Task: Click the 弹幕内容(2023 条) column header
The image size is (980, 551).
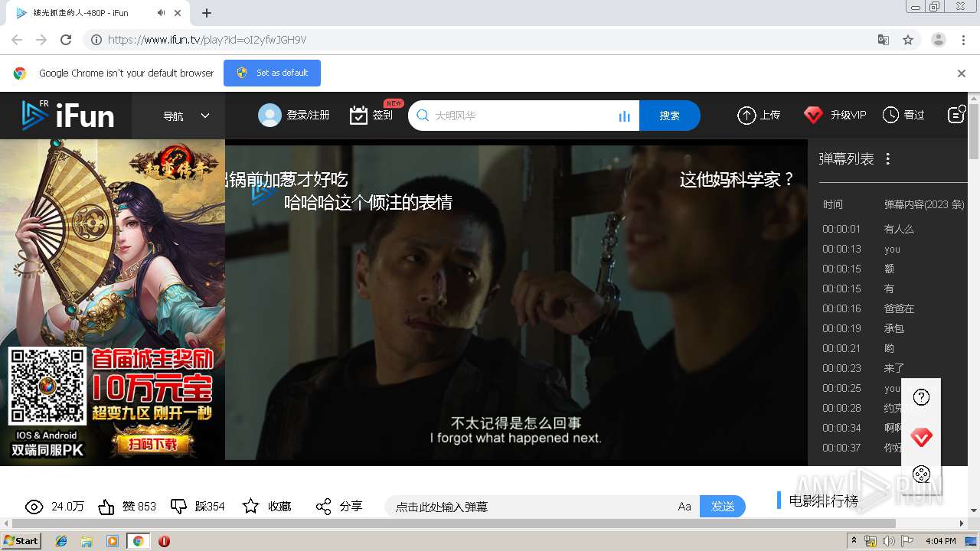Action: (x=924, y=204)
